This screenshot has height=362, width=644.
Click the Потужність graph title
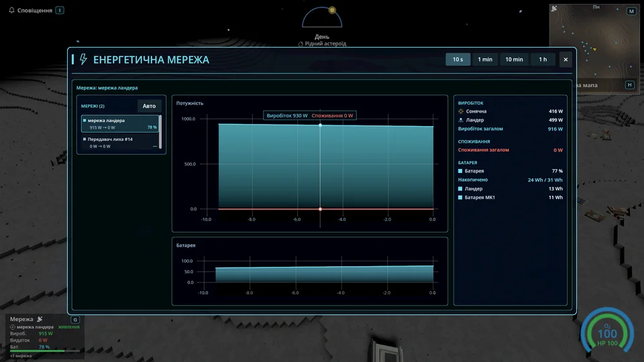click(190, 103)
